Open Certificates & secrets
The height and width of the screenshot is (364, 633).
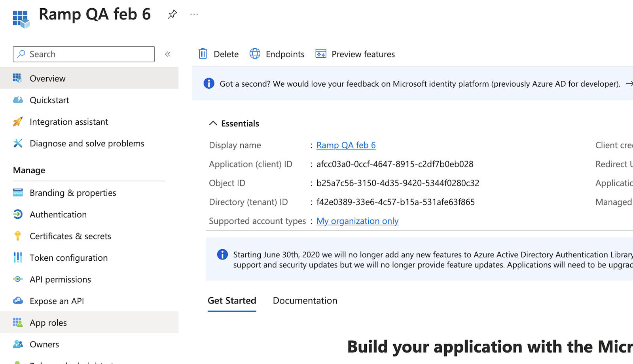coord(89,236)
